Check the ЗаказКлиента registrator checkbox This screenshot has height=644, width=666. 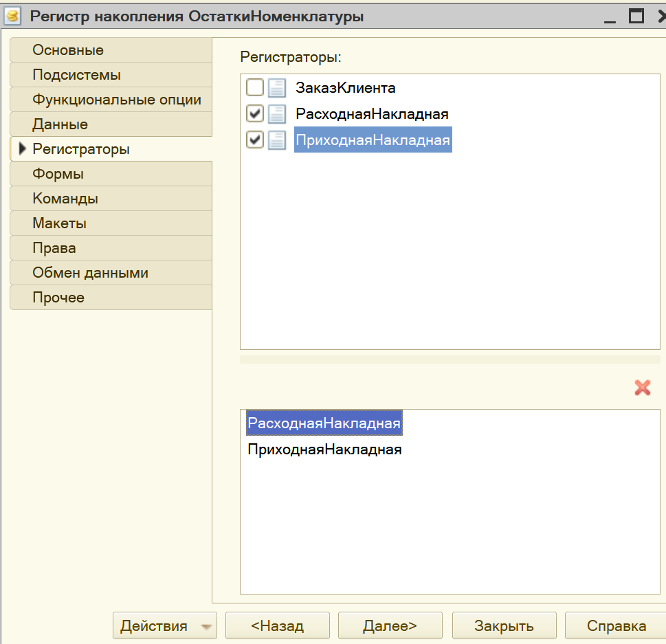(x=255, y=87)
